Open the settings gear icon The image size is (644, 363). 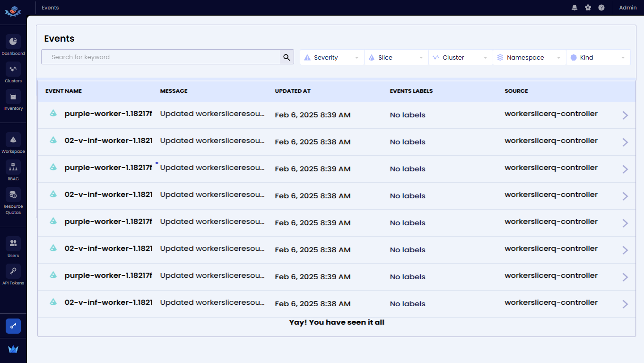[588, 8]
